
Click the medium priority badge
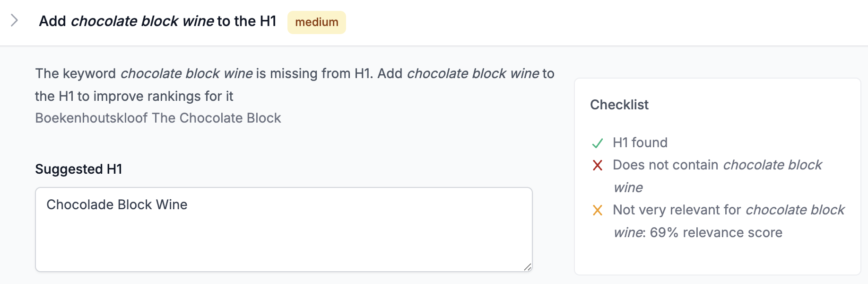(316, 21)
